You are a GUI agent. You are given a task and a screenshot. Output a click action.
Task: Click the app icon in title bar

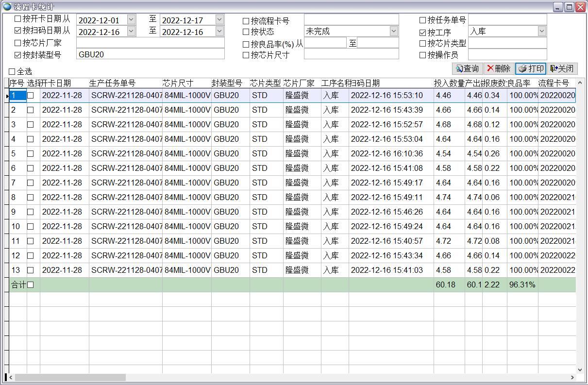(x=7, y=7)
